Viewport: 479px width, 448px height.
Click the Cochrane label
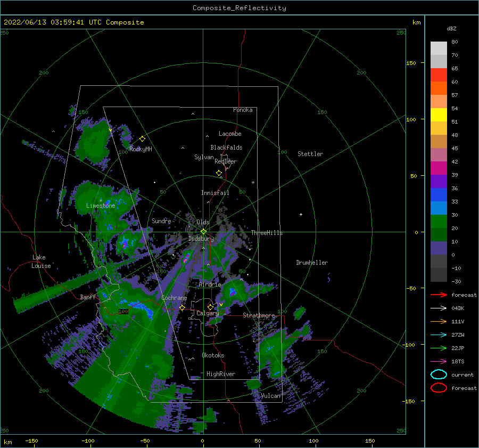(x=174, y=298)
